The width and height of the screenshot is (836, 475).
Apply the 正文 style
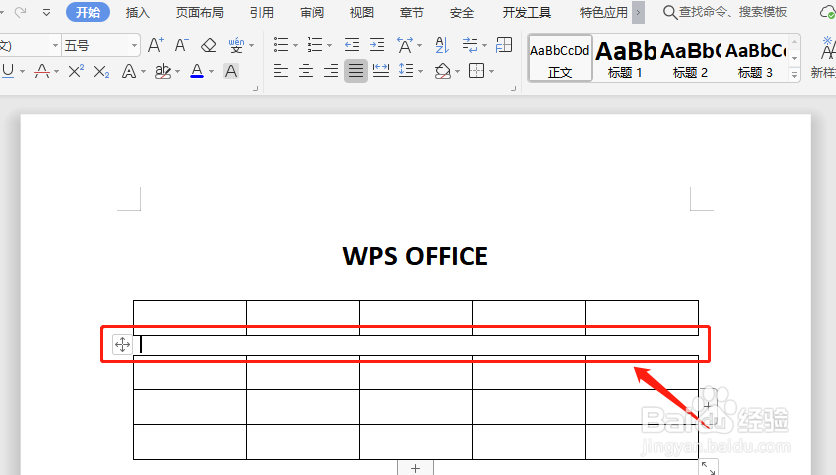coord(560,59)
